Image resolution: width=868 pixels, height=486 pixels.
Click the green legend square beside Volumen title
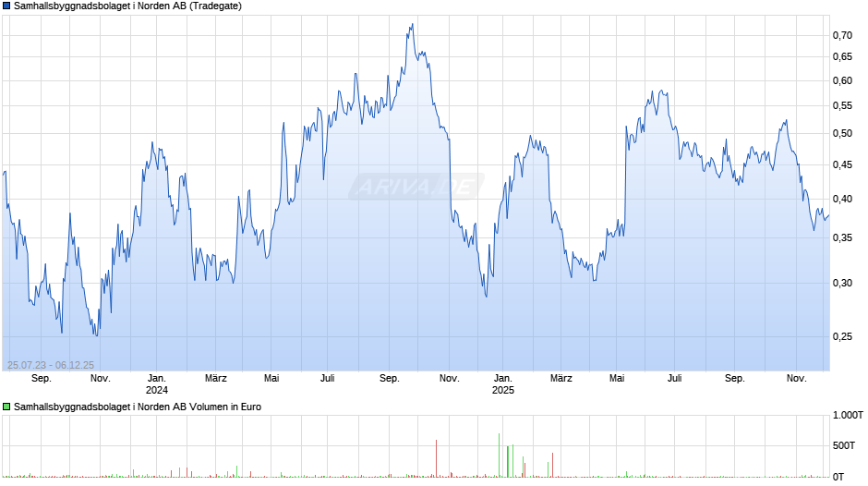coord(6,407)
